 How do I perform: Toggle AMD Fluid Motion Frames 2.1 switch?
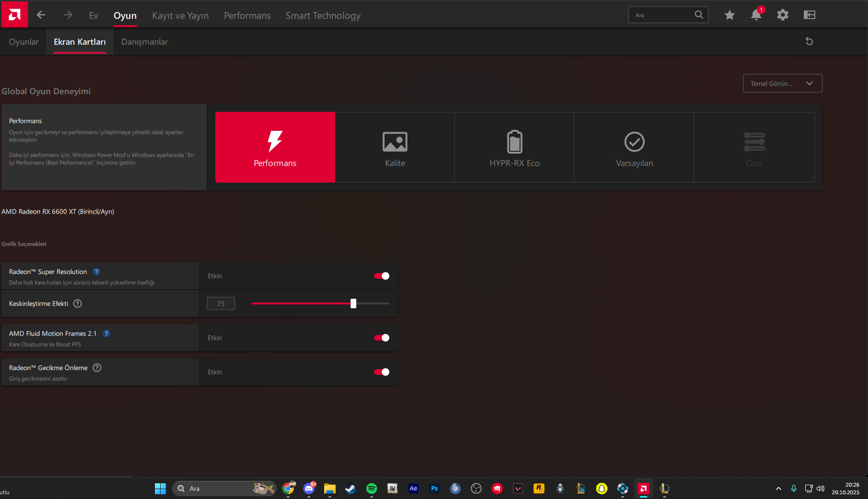click(x=382, y=338)
